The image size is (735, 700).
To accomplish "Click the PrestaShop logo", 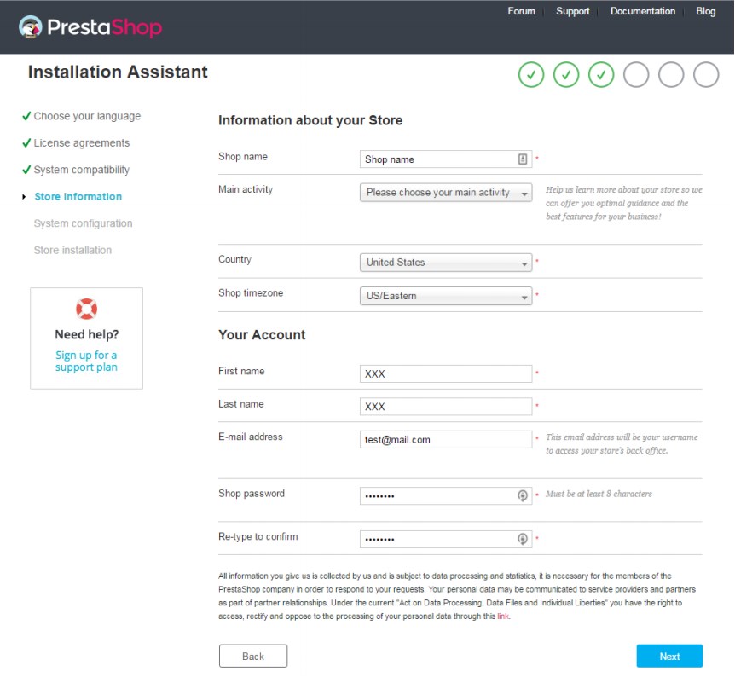I will 90,27.
